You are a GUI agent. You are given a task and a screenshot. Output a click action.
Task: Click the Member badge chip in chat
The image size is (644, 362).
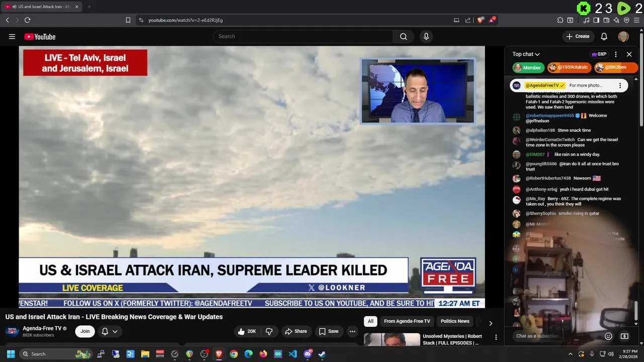point(528,67)
